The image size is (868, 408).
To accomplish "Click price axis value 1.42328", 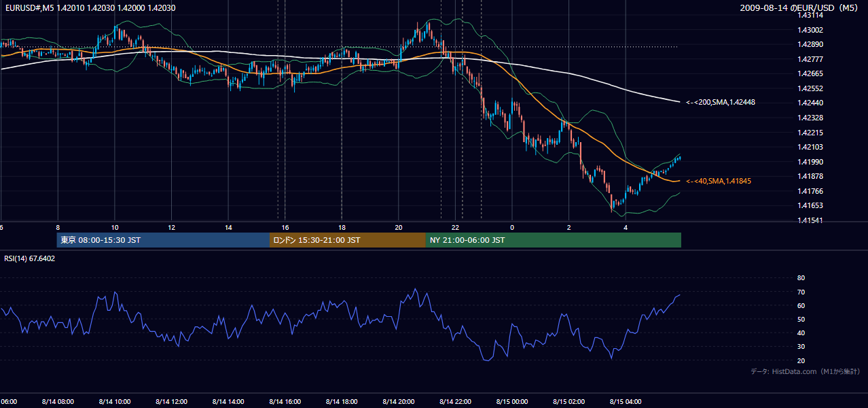I will (810, 118).
